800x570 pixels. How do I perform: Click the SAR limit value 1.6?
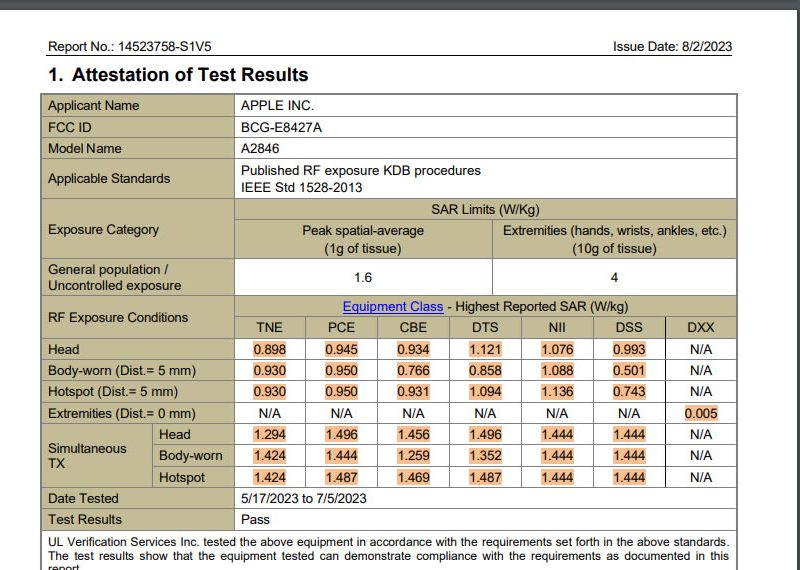(x=364, y=278)
